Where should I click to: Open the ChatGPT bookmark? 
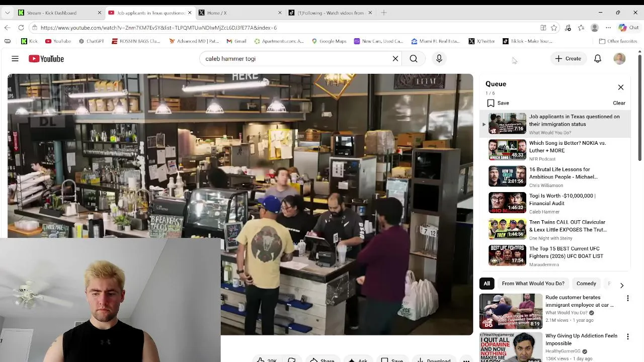click(91, 41)
